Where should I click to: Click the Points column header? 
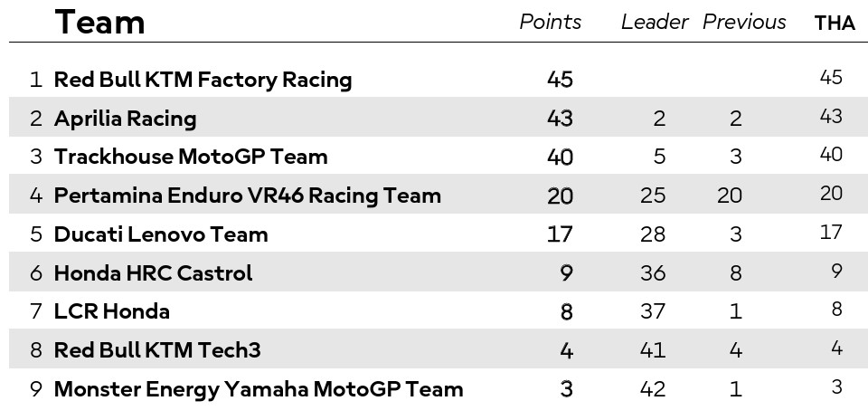click(x=550, y=23)
